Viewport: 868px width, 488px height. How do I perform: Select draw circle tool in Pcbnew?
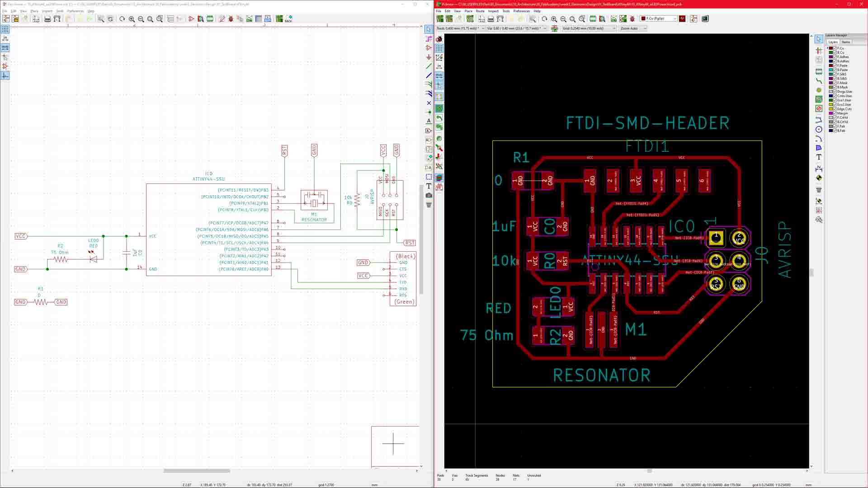(x=819, y=129)
